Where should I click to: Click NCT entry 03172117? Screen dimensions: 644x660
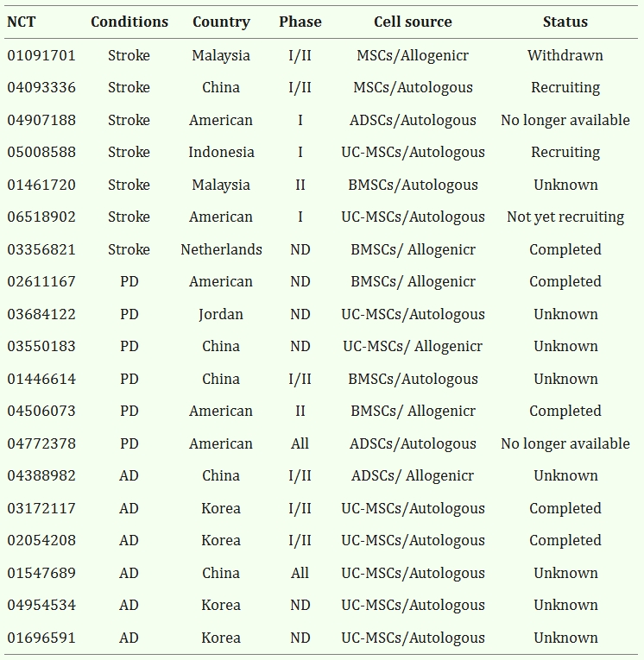(41, 508)
